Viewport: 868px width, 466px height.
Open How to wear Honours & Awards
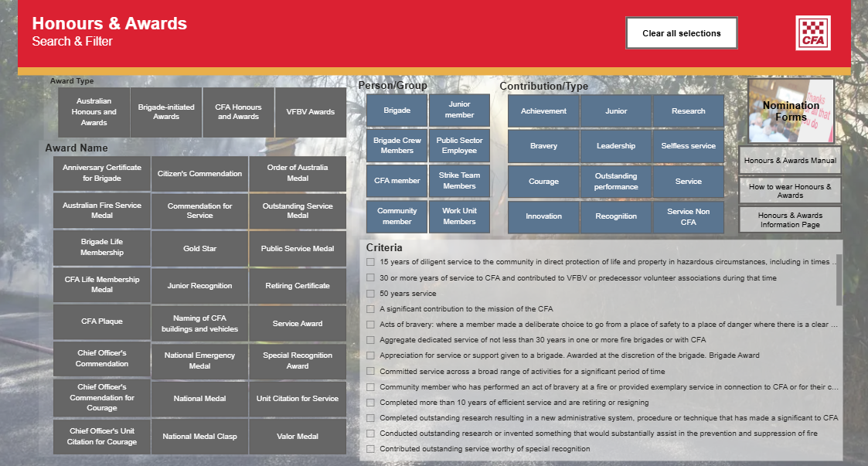[x=790, y=191]
